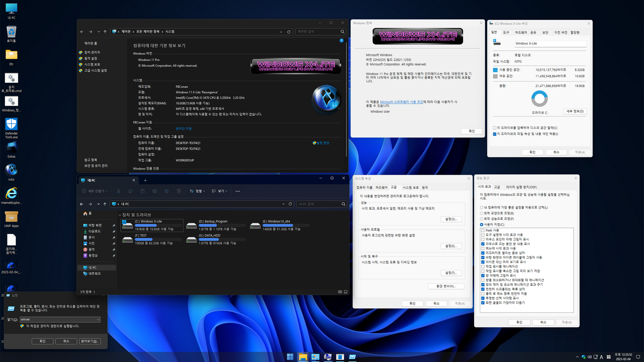This screenshot has height=362, width=644.
Task: Click the Paste icon in 내 PC toolbar
Action: click(142, 191)
